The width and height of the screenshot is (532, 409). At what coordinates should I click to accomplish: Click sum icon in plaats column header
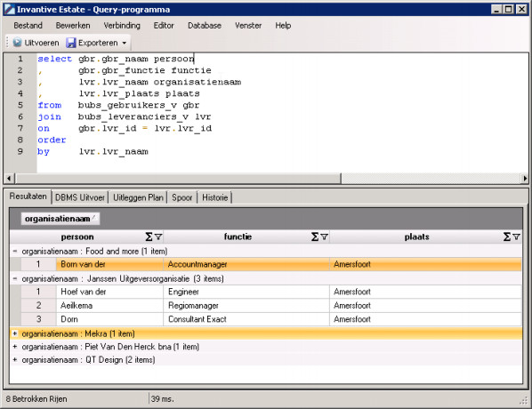(x=507, y=237)
